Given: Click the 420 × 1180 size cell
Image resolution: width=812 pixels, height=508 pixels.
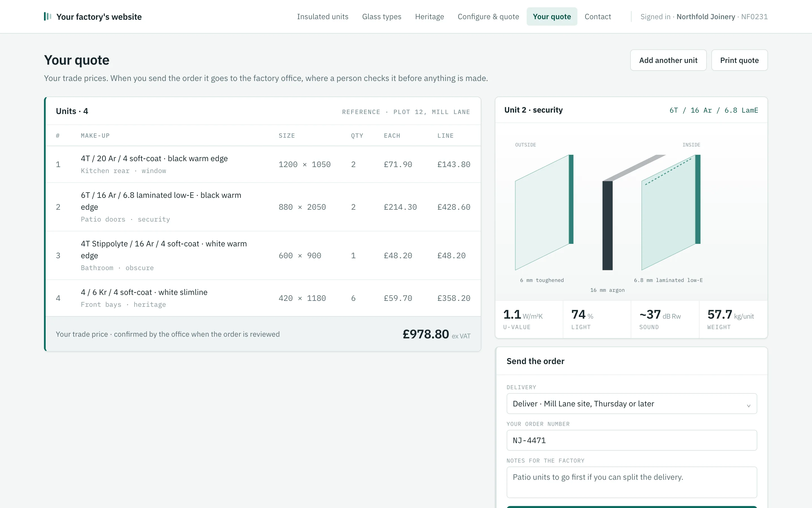Looking at the screenshot, I should point(302,298).
